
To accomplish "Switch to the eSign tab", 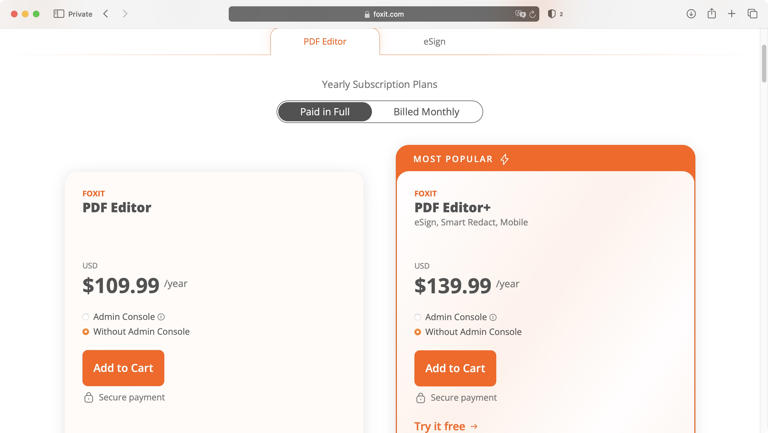I will coord(434,42).
